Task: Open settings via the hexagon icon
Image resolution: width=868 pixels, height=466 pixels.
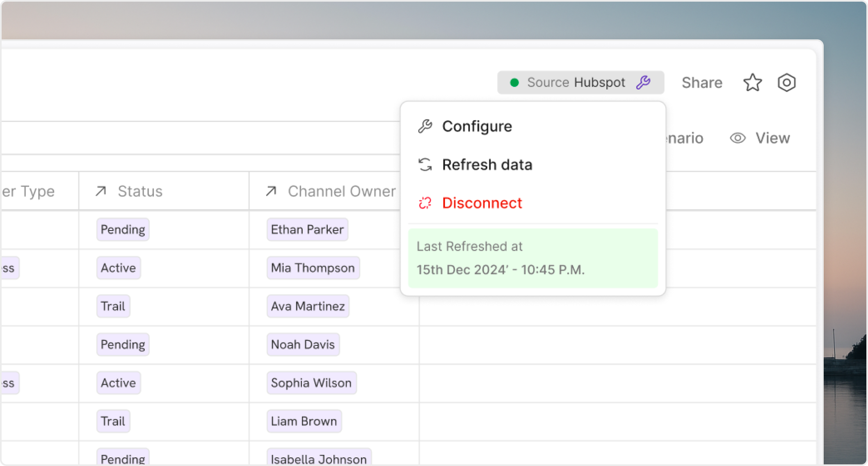Action: tap(786, 82)
